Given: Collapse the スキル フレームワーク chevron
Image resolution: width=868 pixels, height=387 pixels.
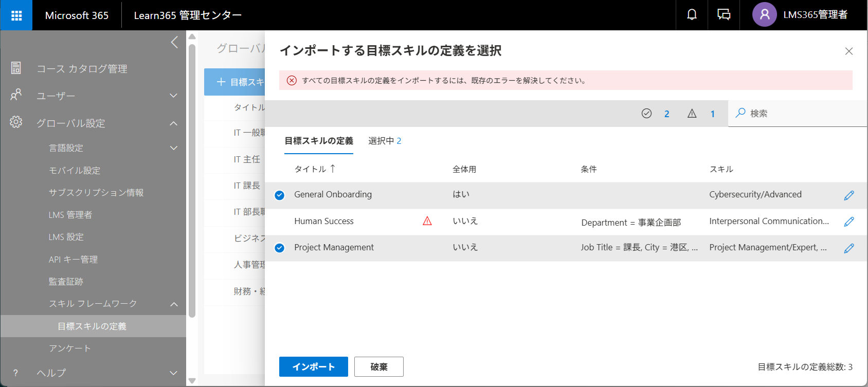Looking at the screenshot, I should pyautogui.click(x=174, y=304).
